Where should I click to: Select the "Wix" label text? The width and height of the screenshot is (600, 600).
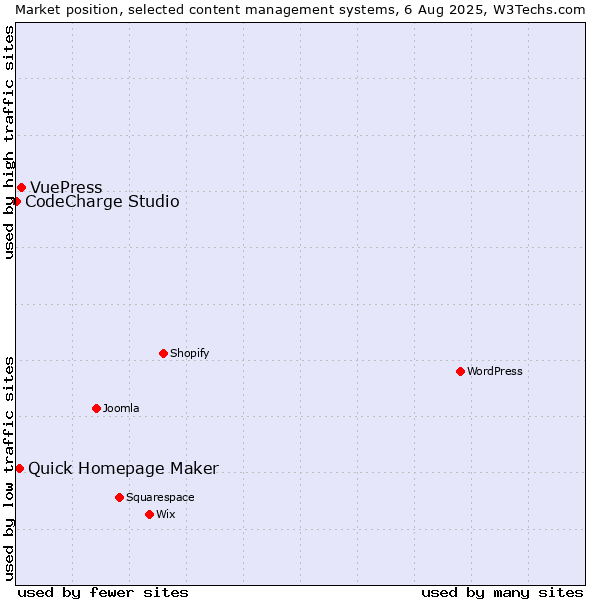pos(166,514)
